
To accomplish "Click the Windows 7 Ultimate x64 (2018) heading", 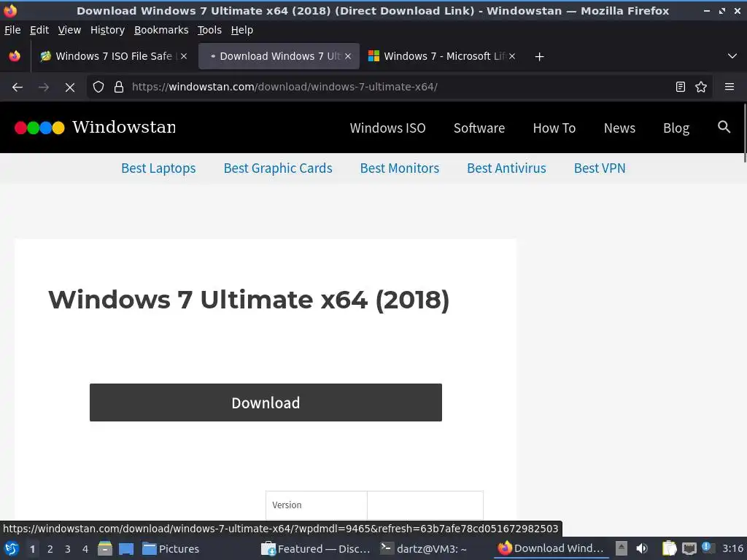I will click(248, 300).
